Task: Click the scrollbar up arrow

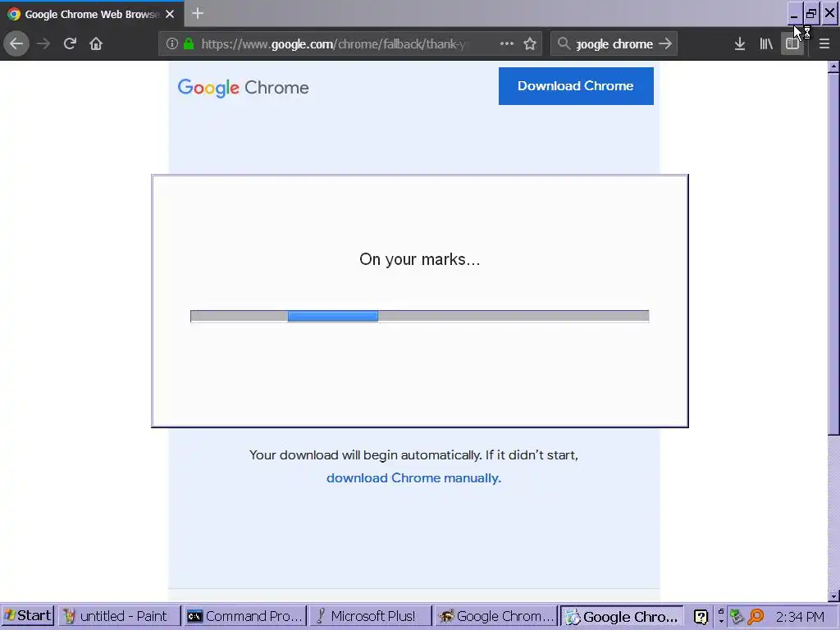Action: [x=833, y=67]
